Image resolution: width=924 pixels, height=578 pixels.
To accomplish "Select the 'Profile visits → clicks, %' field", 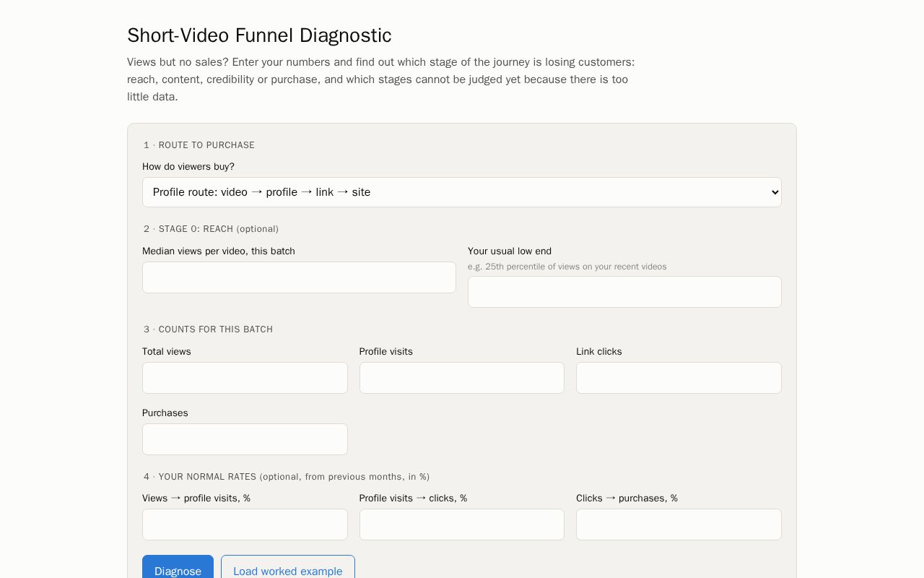I will (462, 525).
